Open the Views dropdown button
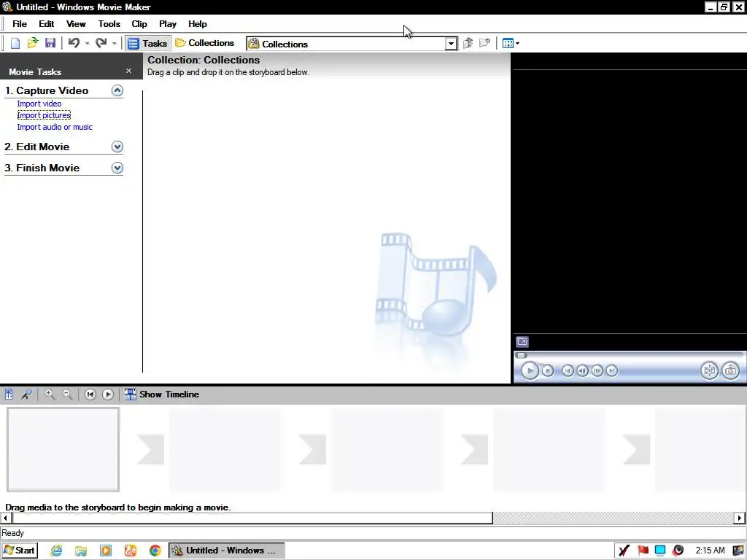Image resolution: width=747 pixels, height=560 pixels. [x=511, y=43]
